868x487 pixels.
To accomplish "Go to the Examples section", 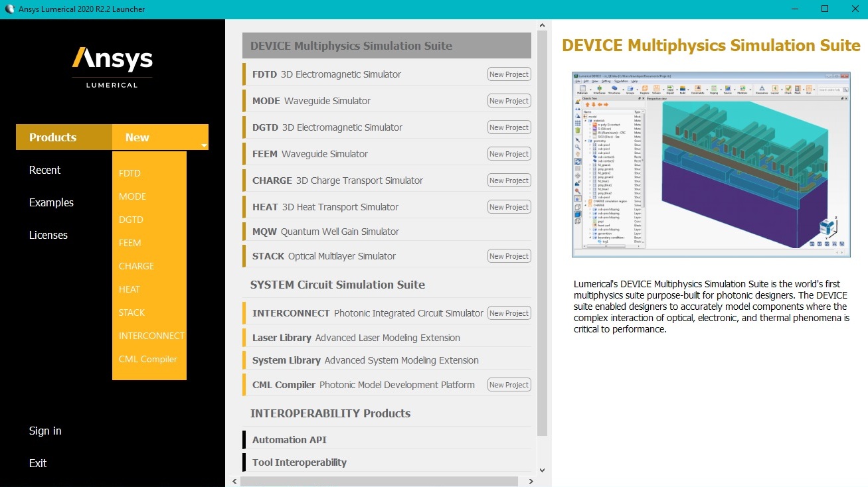I will click(51, 202).
